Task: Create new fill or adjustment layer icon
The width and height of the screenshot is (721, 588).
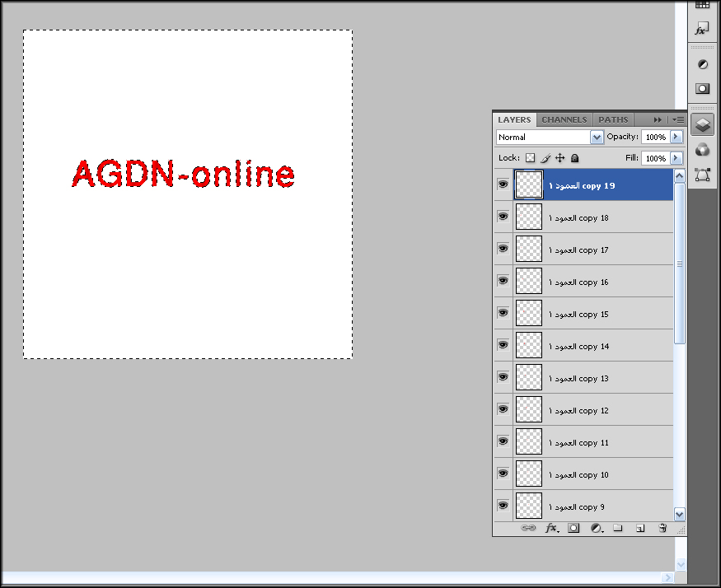Action: [x=597, y=528]
